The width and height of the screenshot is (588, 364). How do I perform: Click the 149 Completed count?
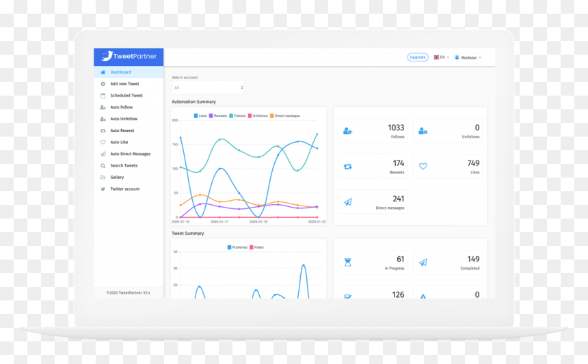pos(473,259)
